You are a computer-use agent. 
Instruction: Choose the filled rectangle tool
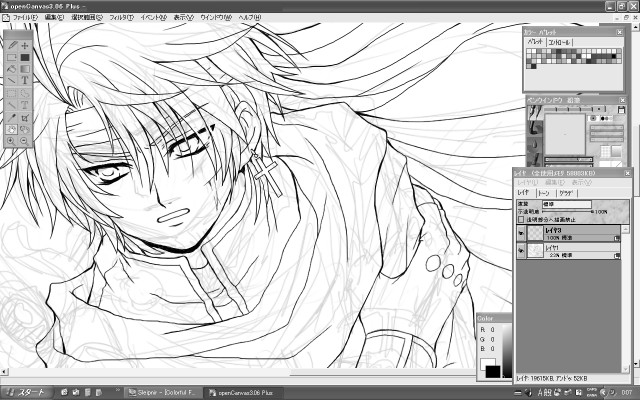coord(25,58)
